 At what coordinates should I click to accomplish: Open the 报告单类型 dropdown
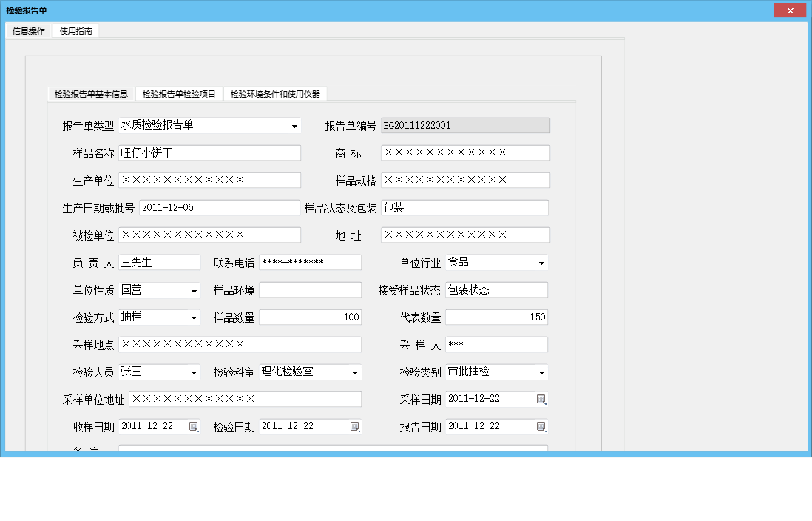click(295, 125)
